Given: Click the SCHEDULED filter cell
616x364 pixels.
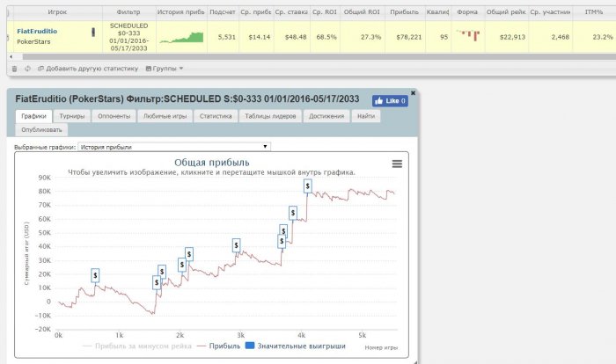Looking at the screenshot, I should pyautogui.click(x=128, y=37).
